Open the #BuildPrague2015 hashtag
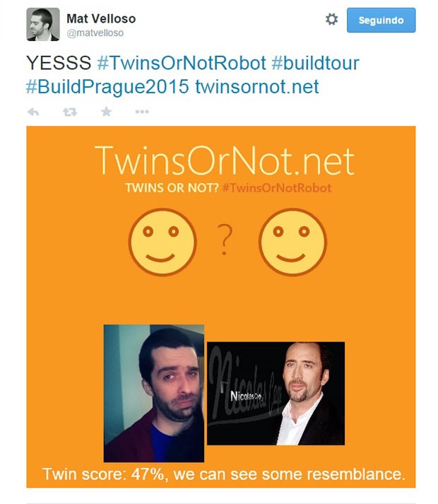The width and height of the screenshot is (438, 504). tap(107, 87)
